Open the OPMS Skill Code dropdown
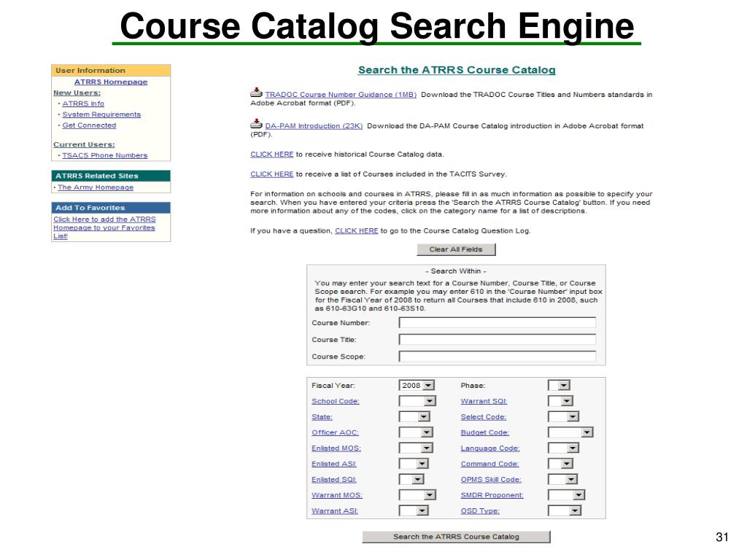This screenshot has height=560, width=747. click(562, 480)
